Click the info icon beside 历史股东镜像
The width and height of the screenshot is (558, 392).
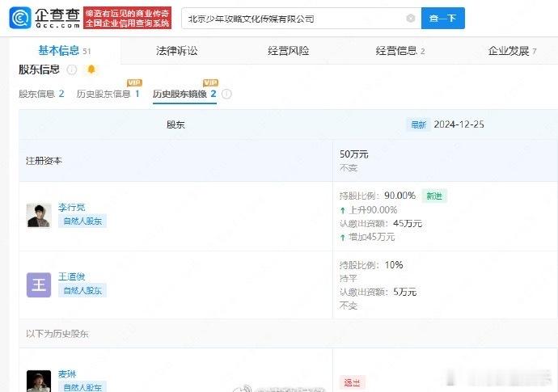(x=226, y=94)
